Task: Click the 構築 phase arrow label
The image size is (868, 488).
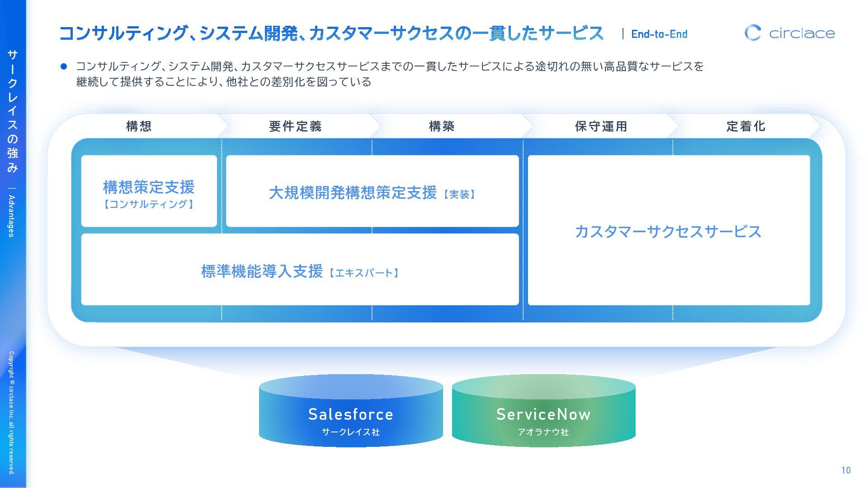Action: pos(442,126)
